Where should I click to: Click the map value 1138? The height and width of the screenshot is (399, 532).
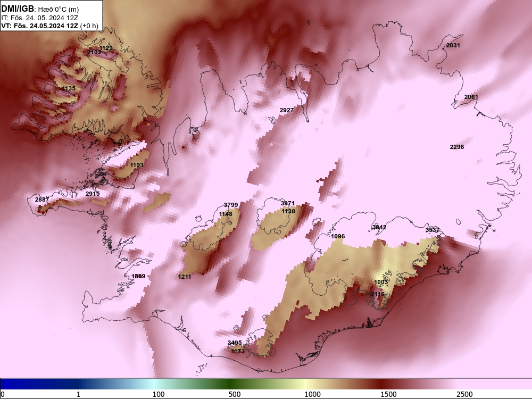coord(288,211)
